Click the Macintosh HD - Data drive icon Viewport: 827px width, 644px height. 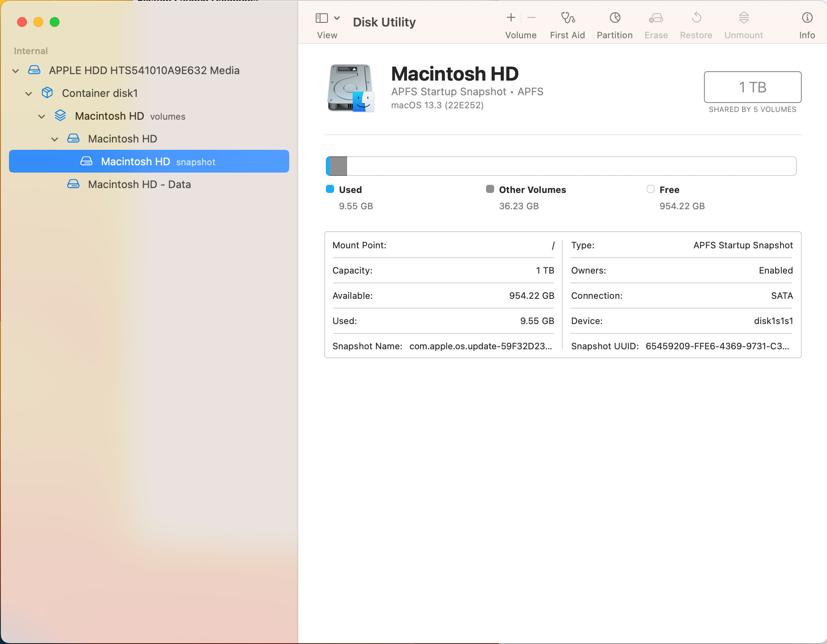(73, 184)
